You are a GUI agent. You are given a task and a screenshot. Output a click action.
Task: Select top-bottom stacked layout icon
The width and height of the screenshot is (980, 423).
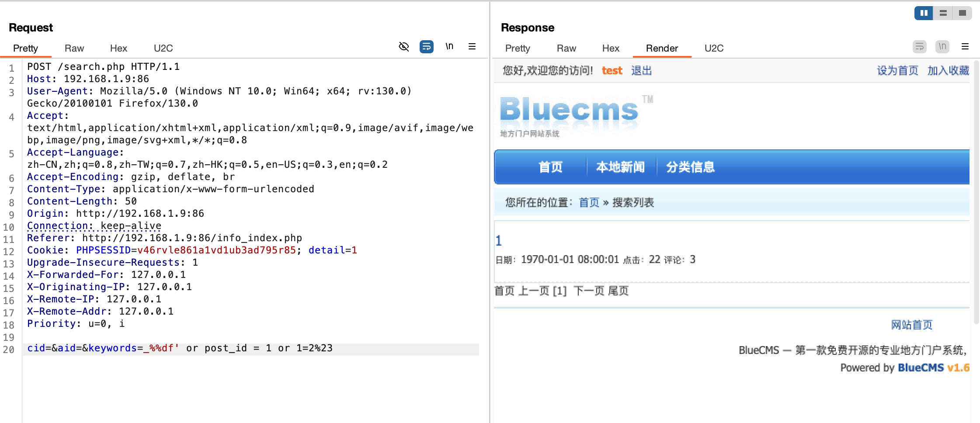pyautogui.click(x=943, y=13)
